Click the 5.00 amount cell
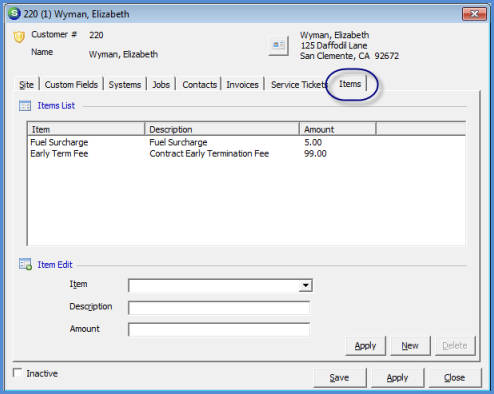This screenshot has width=494, height=394. point(313,142)
